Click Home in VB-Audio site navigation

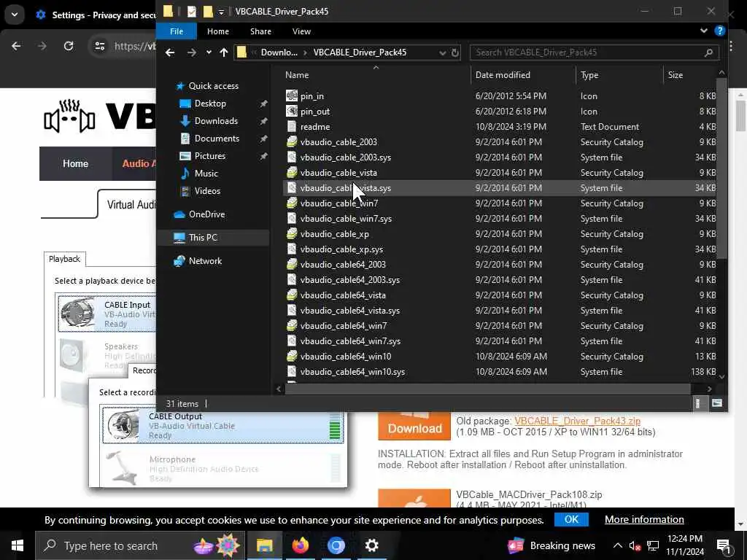tap(75, 164)
